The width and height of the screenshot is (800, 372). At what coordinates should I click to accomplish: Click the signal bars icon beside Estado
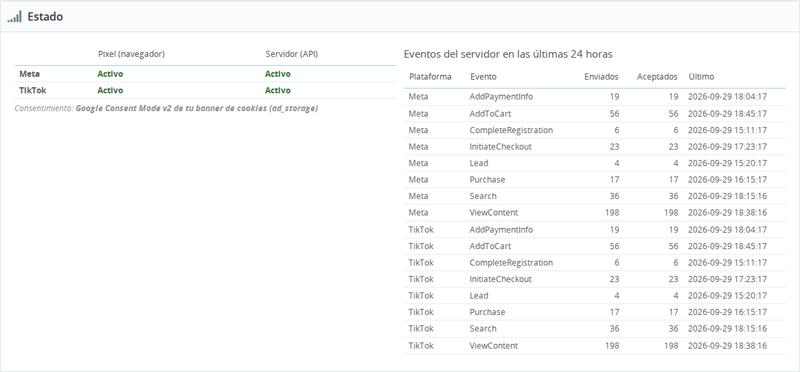coord(14,17)
